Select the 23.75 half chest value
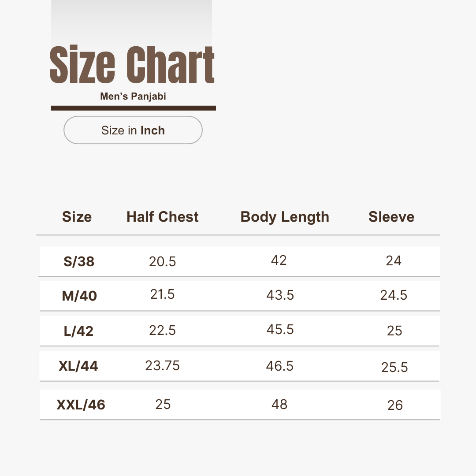Screen dimensions: 476x476 click(163, 366)
